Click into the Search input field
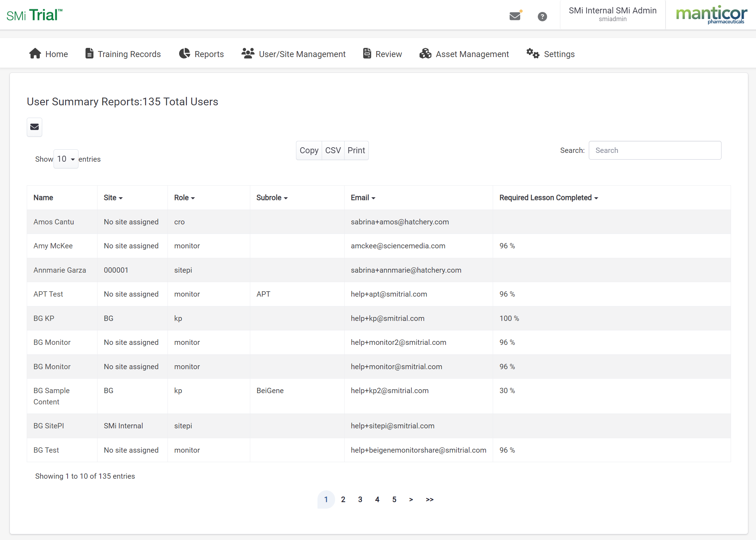 (655, 150)
